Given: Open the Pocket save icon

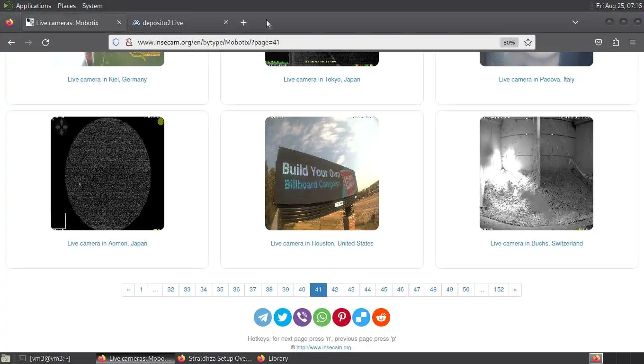Looking at the screenshot, I should coord(599,42).
